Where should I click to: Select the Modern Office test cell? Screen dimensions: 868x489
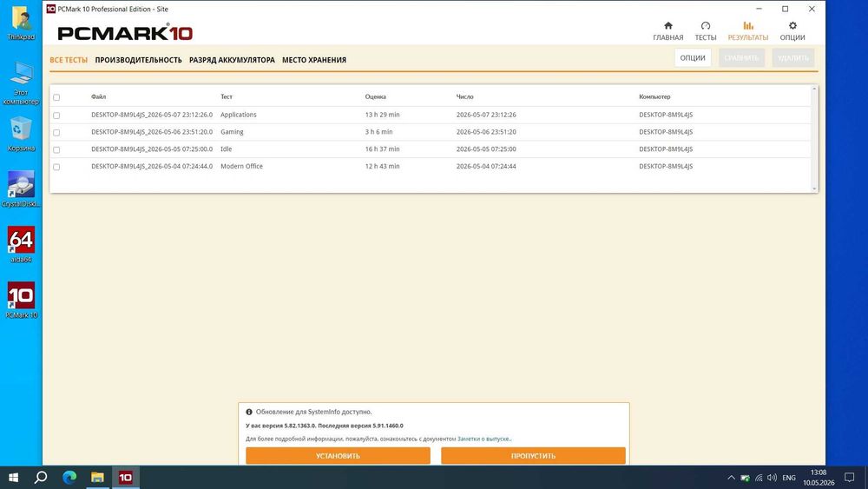click(x=241, y=166)
